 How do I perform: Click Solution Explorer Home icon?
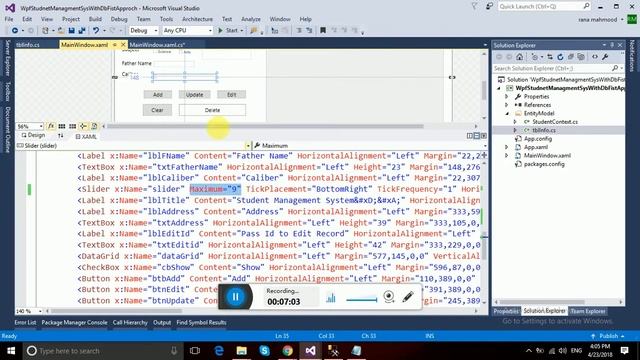pyautogui.click(x=519, y=57)
